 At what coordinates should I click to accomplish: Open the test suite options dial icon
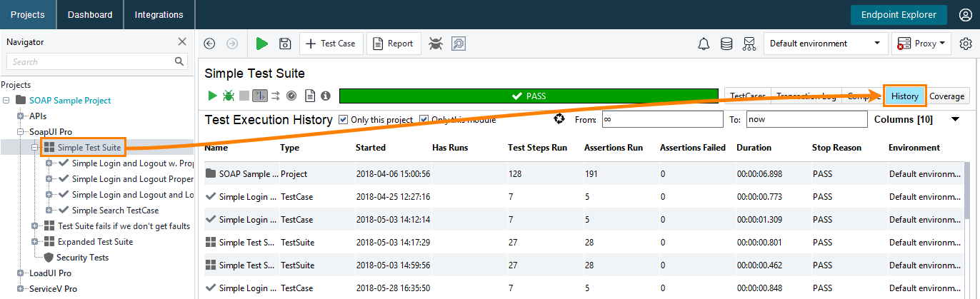[291, 95]
